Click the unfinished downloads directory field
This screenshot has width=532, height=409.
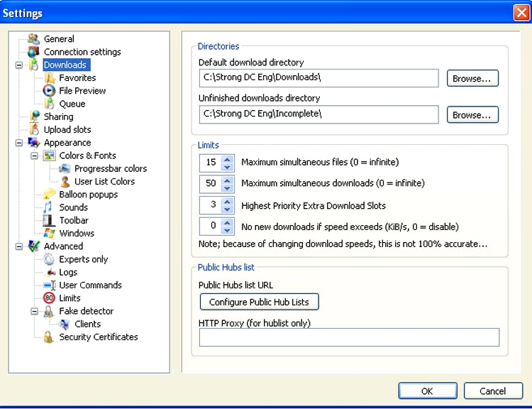pos(319,114)
